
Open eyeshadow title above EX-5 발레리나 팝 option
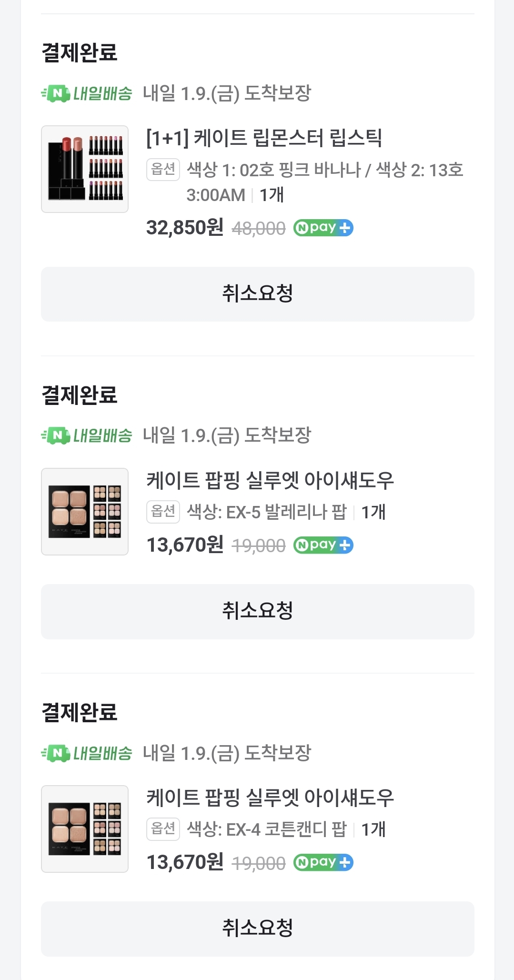pos(270,480)
